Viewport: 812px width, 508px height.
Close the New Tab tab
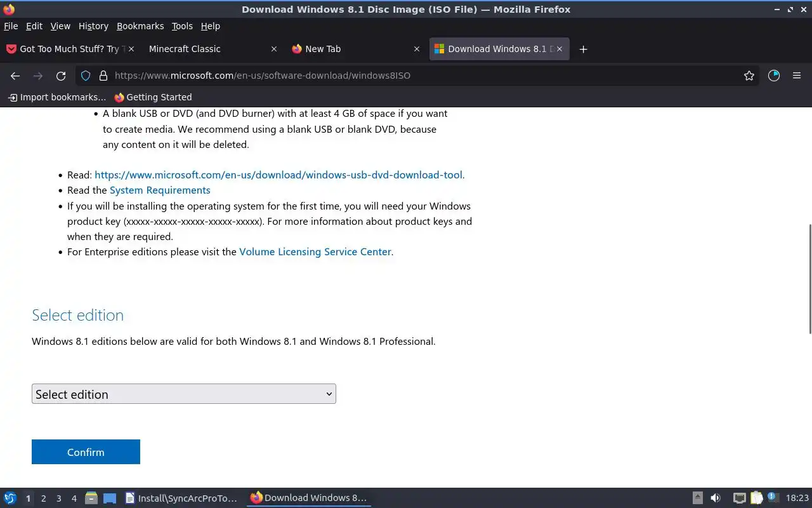tap(417, 49)
